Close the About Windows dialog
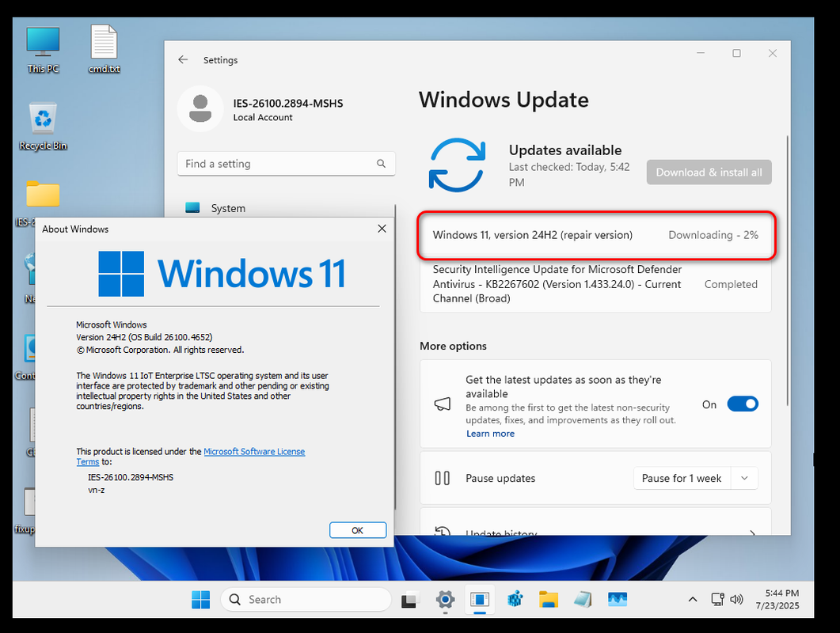Screen dimensions: 840x633 (x=382, y=229)
